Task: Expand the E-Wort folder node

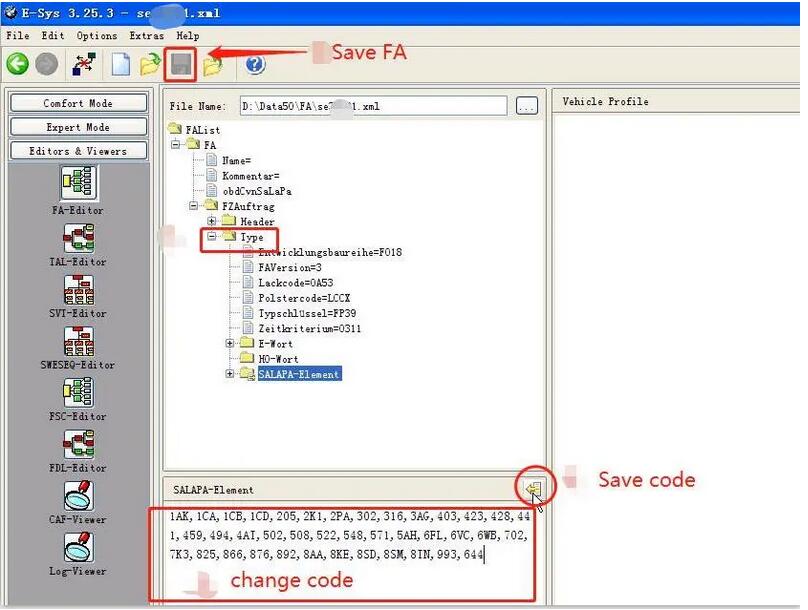Action: pos(230,344)
